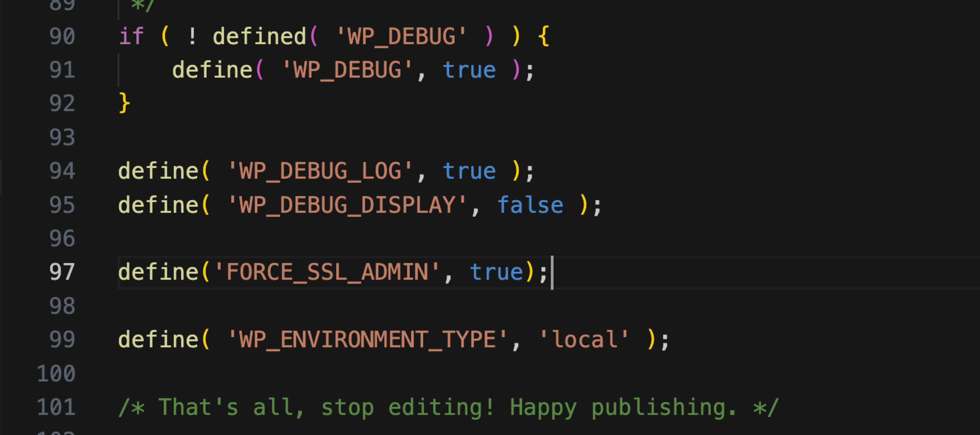
Task: Click the 'if' keyword on line 90
Action: [132, 36]
